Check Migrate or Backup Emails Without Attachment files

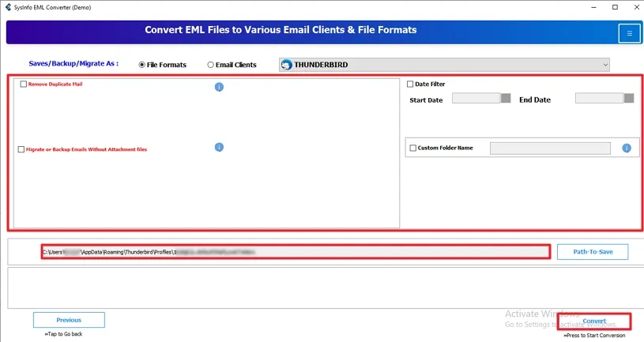[21, 149]
